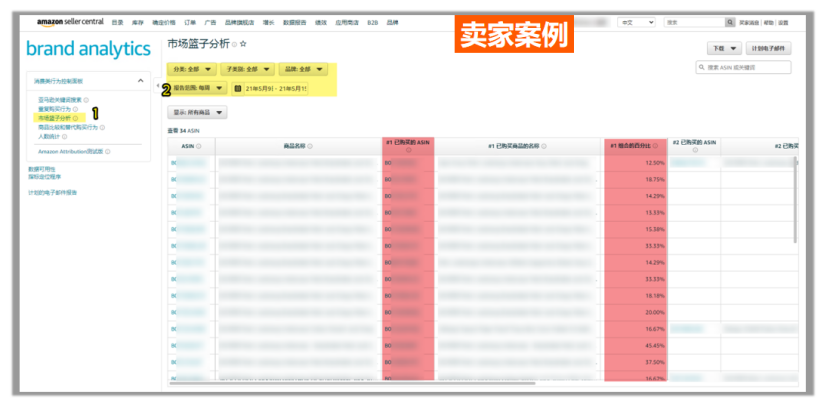Click the info icon in #1 已购买商品的名称 header
Image resolution: width=830 pixels, height=410 pixels.
(544, 147)
